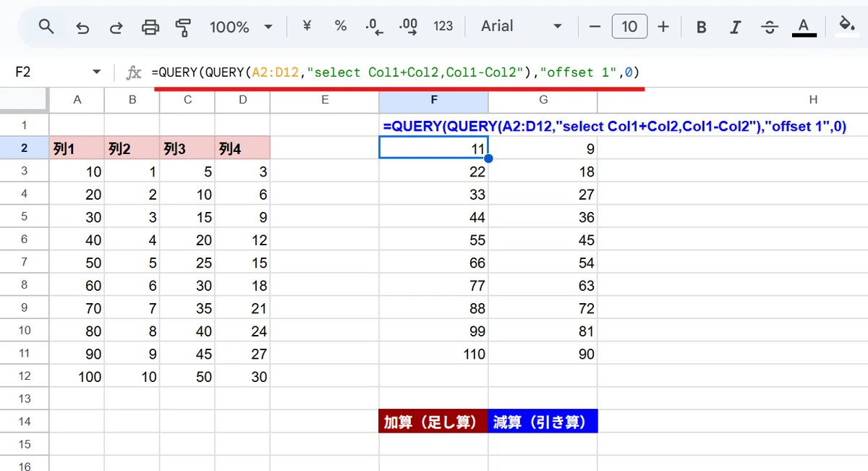
Task: Select column A header
Action: pyautogui.click(x=77, y=100)
